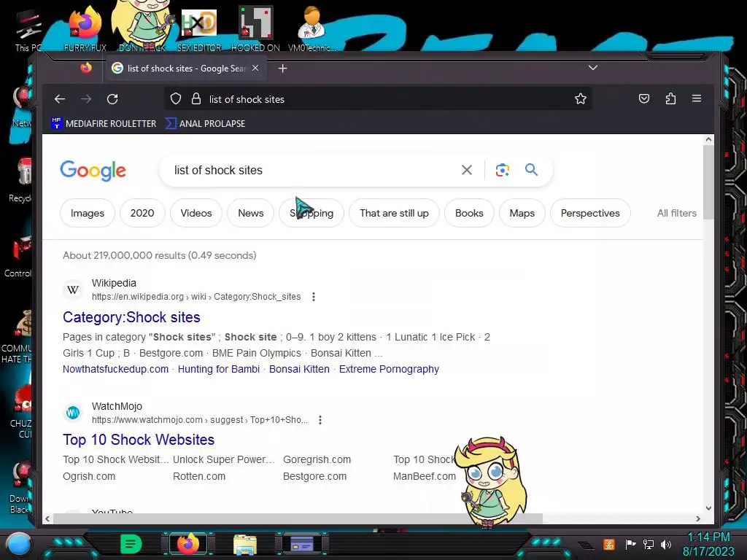Clear the search query with X
This screenshot has width=747, height=560.
467,170
